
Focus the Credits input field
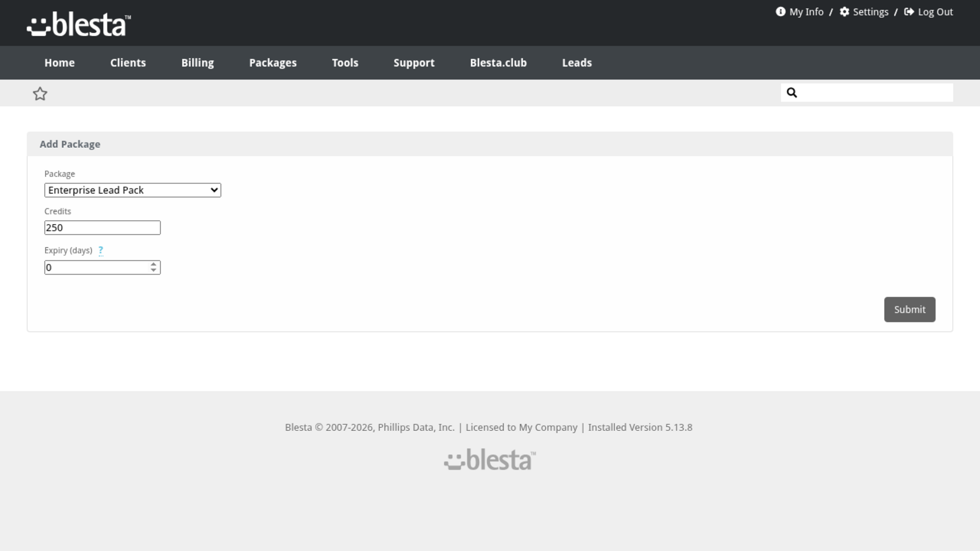tap(103, 228)
